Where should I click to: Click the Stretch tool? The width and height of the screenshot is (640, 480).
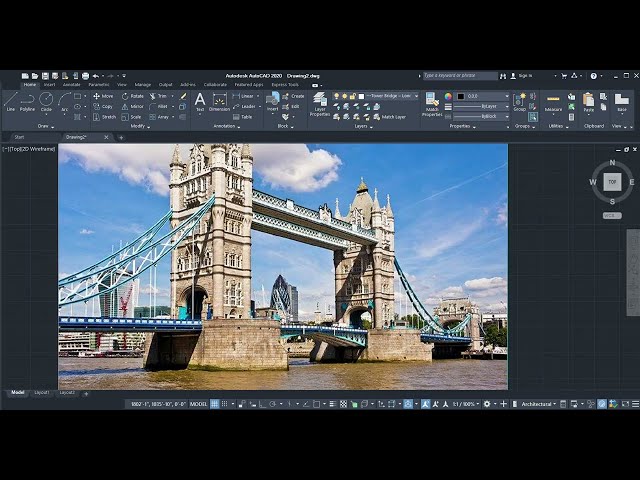[x=104, y=117]
